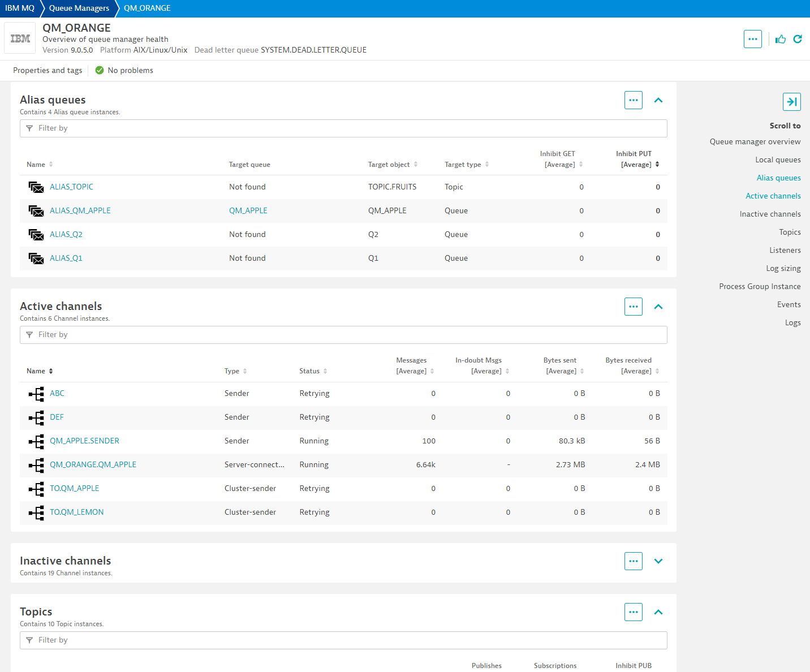Open Active channels section options menu
Viewport: 810px width, 672px height.
(x=633, y=307)
